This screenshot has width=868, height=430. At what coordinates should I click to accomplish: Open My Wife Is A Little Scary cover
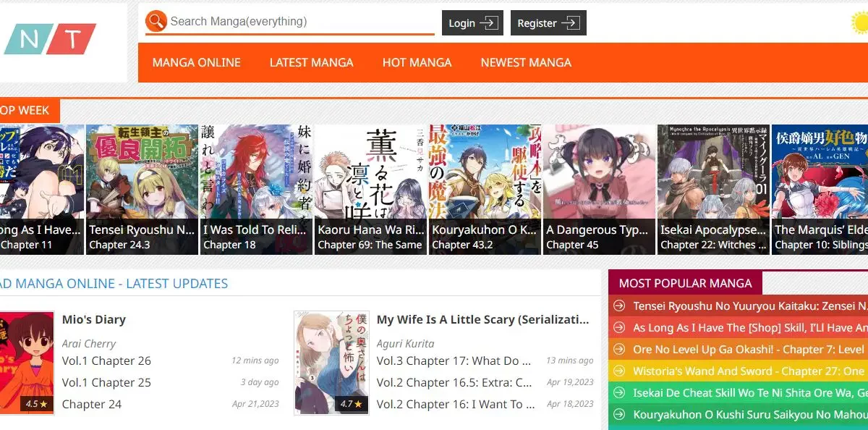click(x=331, y=363)
